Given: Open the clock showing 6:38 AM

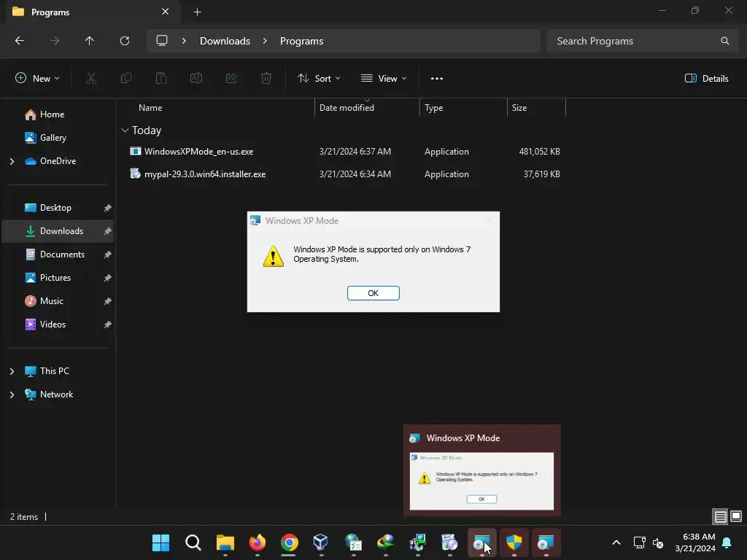Looking at the screenshot, I should tap(695, 542).
